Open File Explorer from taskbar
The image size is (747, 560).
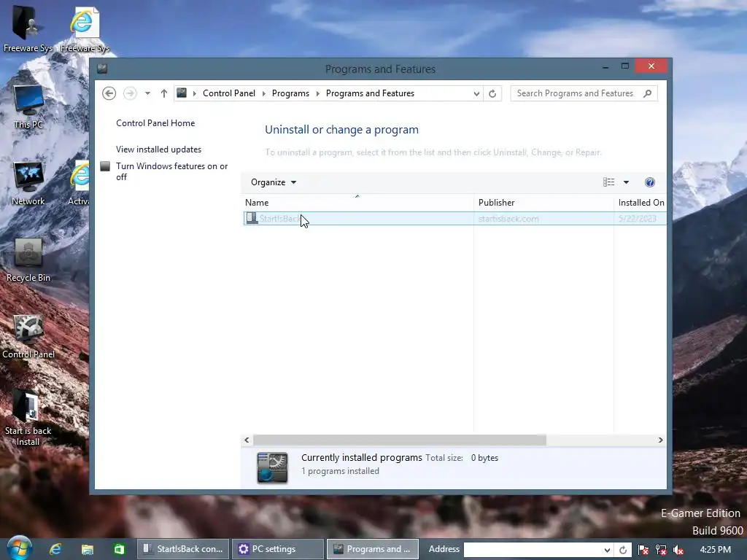[88, 549]
